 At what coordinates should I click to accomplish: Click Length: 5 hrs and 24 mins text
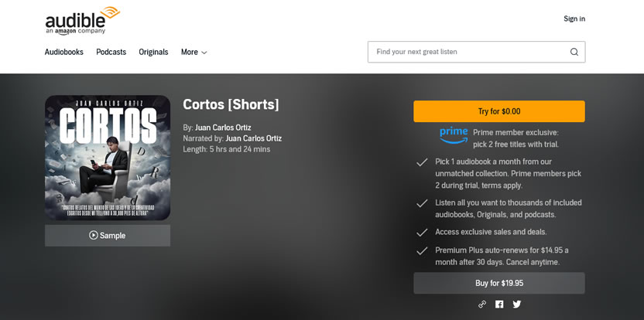[227, 149]
